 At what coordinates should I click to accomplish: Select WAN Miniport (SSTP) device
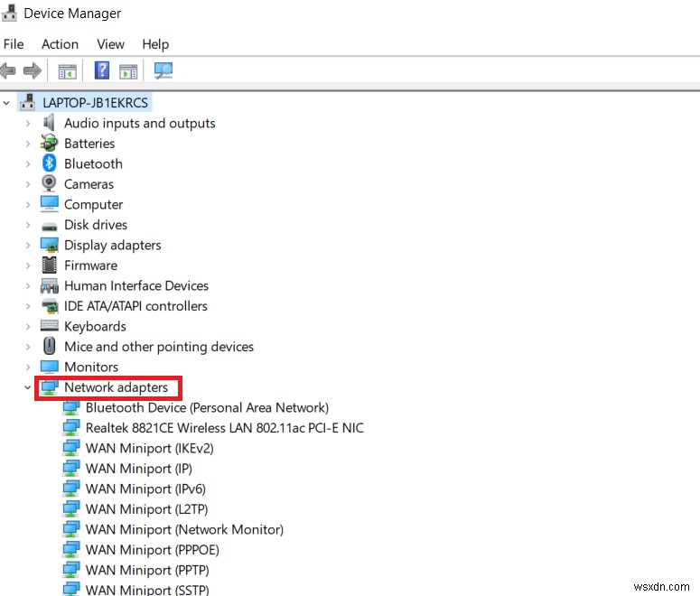[147, 590]
